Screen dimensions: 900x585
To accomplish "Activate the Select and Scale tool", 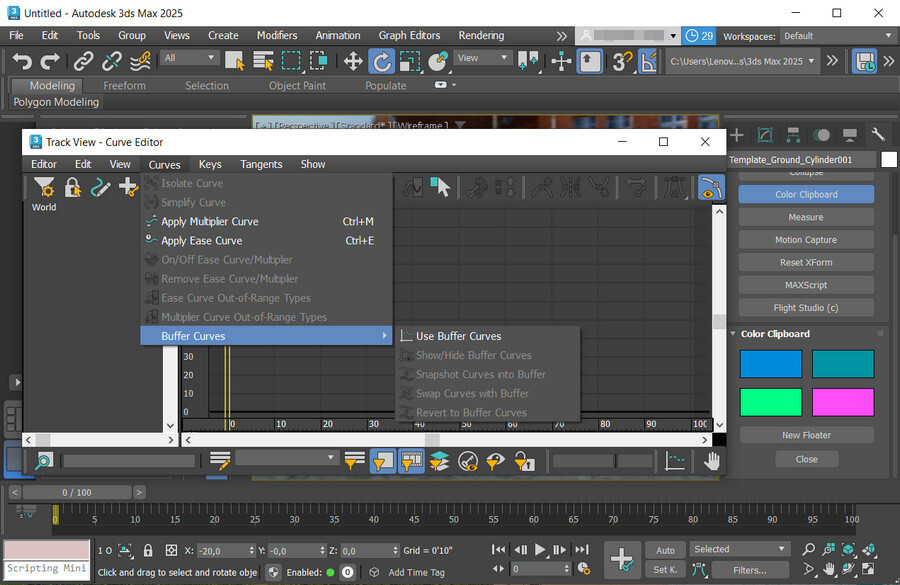I will (x=410, y=61).
